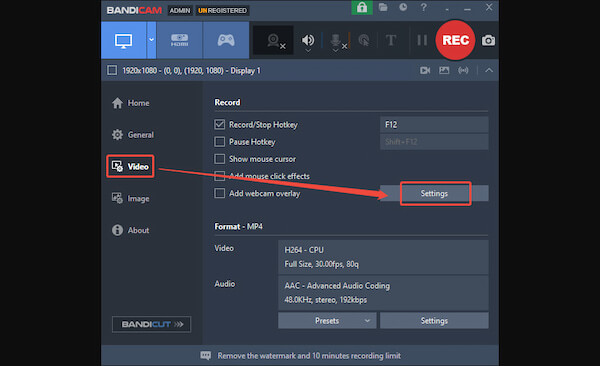Collapse the panel with chevron up
This screenshot has height=366, width=600.
489,70
